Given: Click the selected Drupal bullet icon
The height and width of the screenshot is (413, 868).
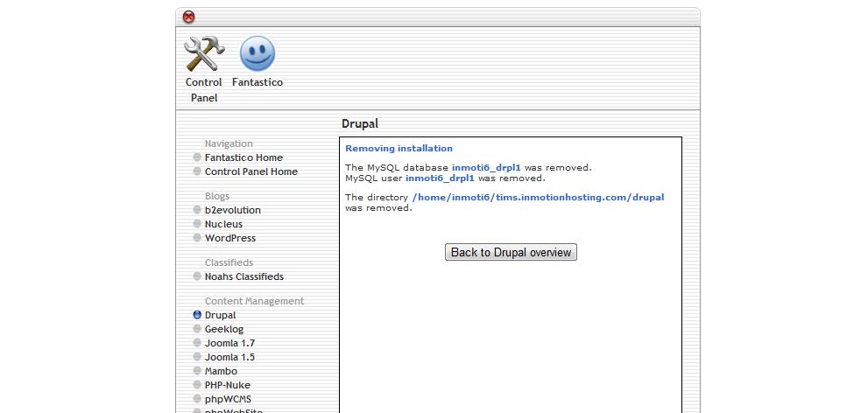Looking at the screenshot, I should point(197,315).
